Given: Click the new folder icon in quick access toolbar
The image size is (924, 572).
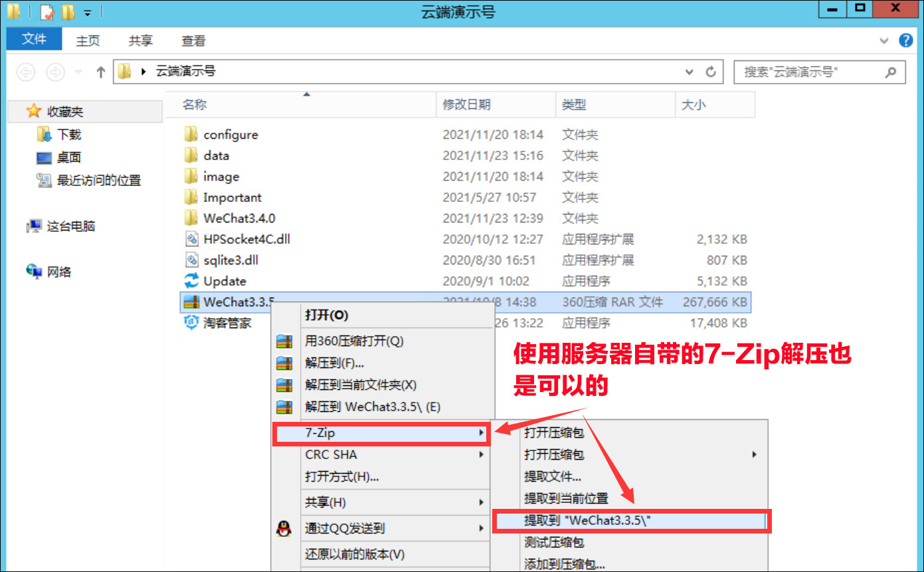Looking at the screenshot, I should click(68, 11).
